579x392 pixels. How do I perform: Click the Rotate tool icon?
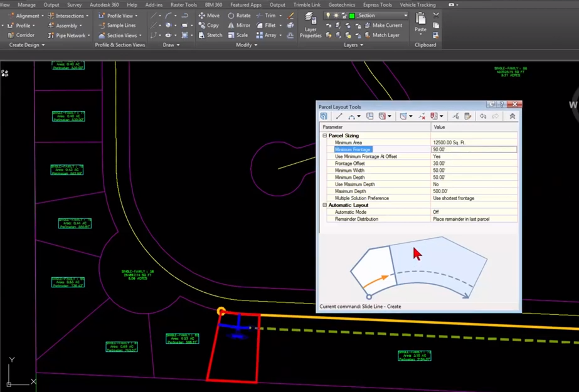231,16
